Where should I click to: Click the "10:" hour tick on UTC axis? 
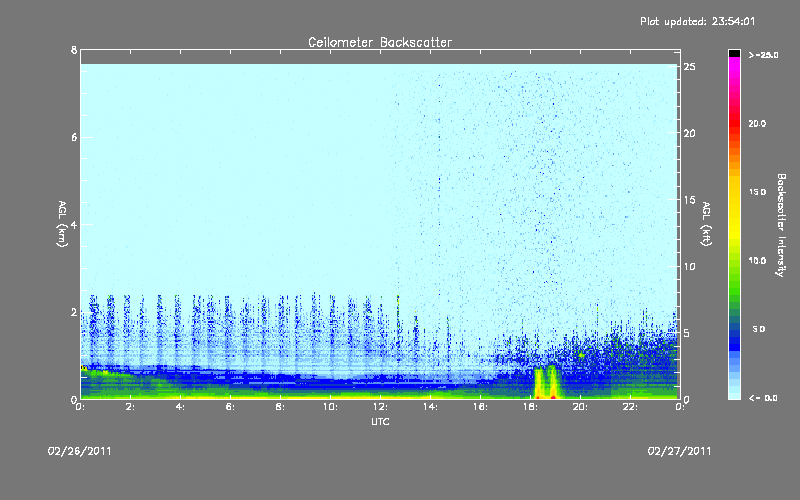330,407
